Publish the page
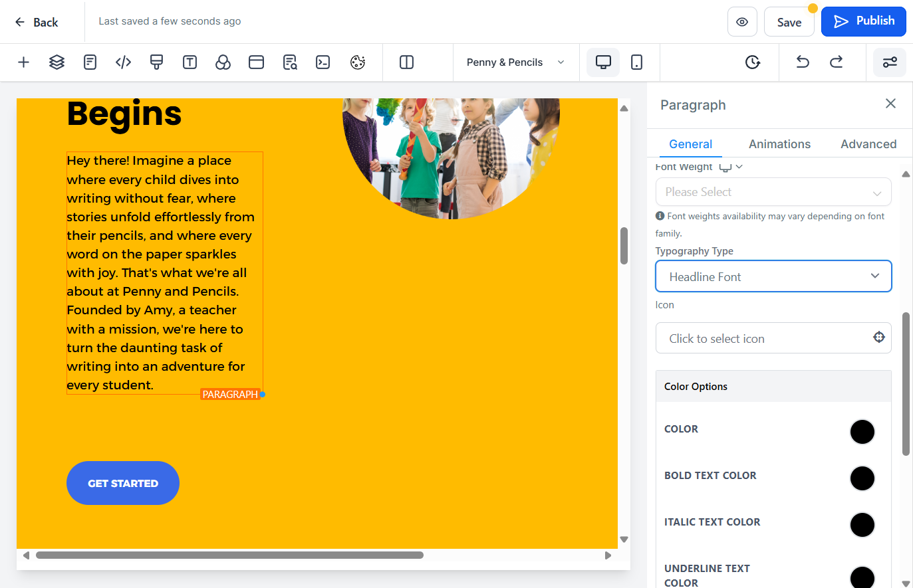913x588 pixels. [864, 21]
